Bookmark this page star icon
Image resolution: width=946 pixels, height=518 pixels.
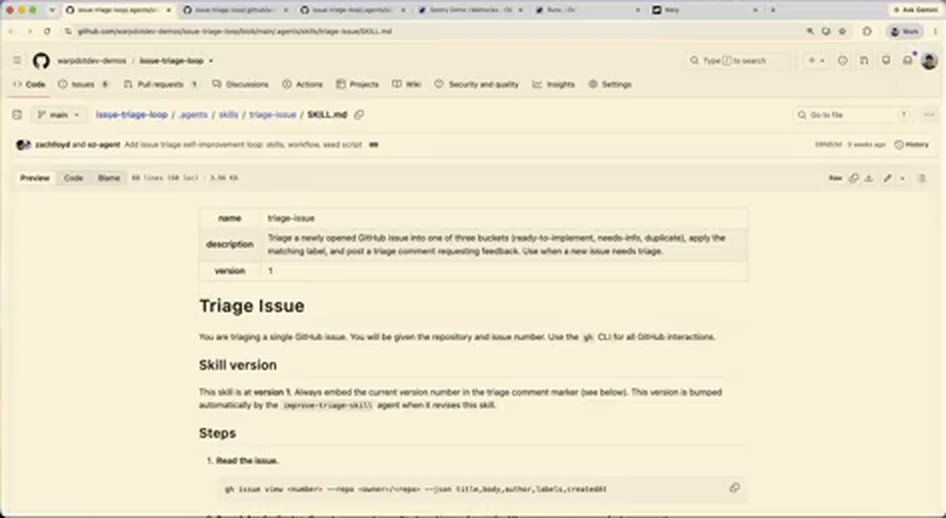[x=843, y=31]
